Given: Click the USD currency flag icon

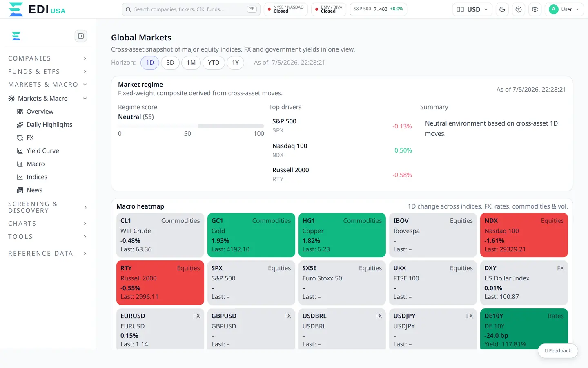Looking at the screenshot, I should click(x=460, y=9).
